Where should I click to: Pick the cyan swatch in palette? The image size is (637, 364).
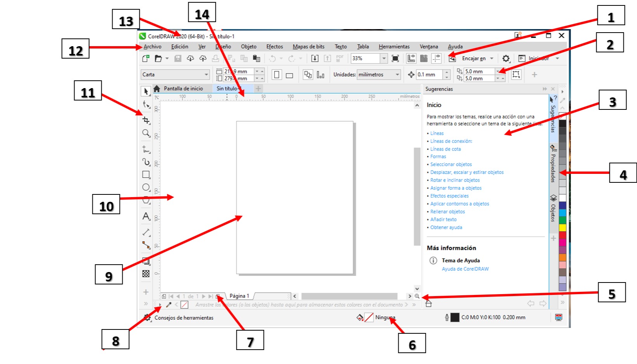[x=562, y=213]
